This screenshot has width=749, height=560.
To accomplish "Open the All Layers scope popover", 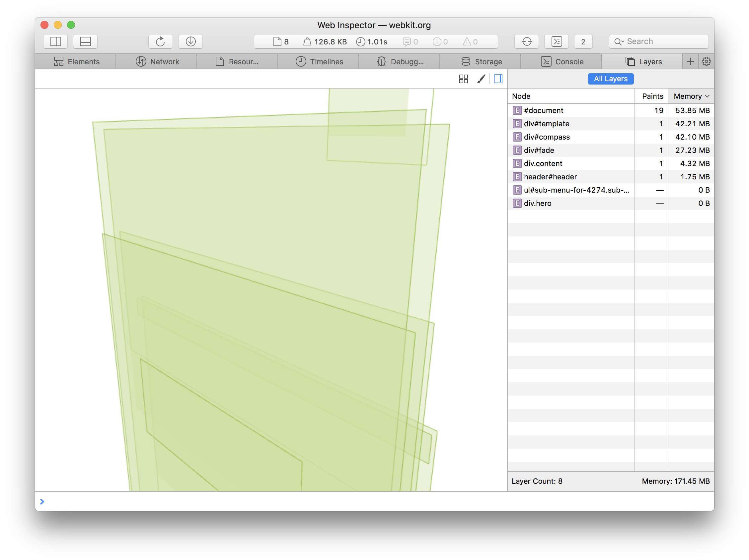I will point(611,79).
